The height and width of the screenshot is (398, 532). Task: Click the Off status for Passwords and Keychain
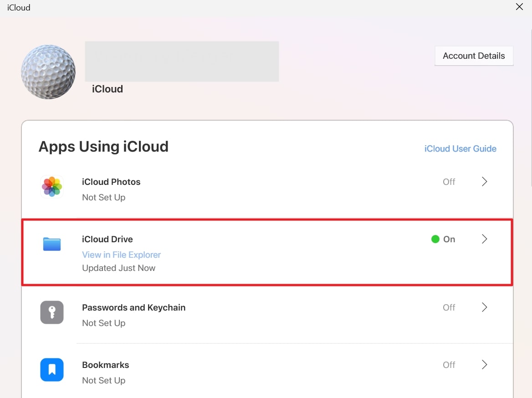(x=449, y=307)
